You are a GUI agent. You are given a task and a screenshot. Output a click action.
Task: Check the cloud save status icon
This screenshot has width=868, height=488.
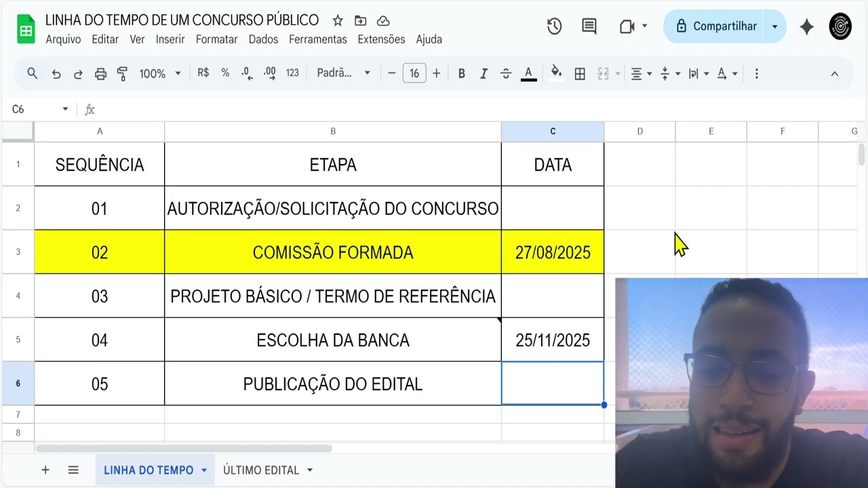coord(383,21)
